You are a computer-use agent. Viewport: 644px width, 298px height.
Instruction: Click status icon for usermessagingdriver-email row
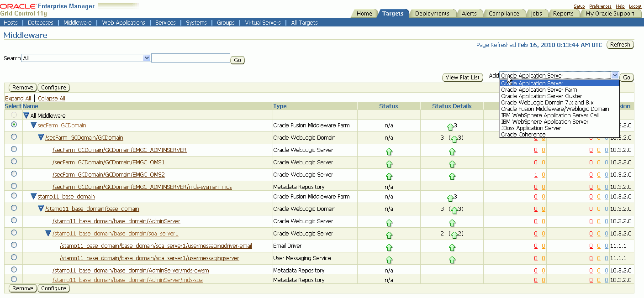pyautogui.click(x=389, y=247)
